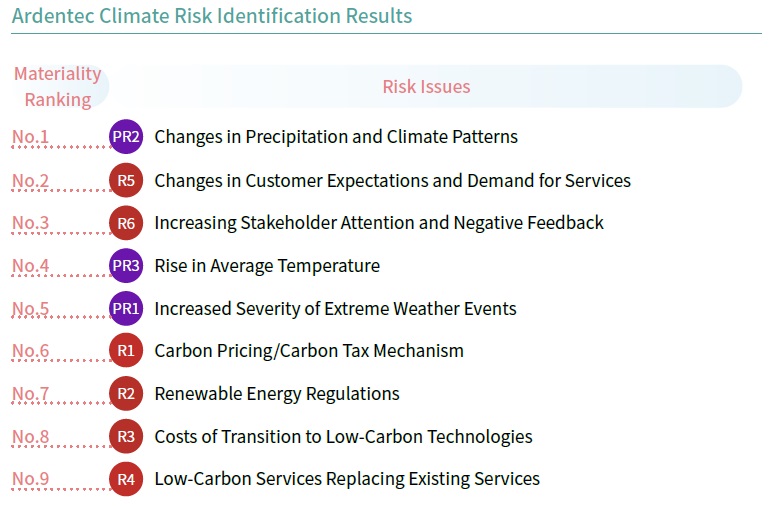
Task: Select 'Low-Carbon Services Replacing Existing Services' text
Action: point(347,479)
